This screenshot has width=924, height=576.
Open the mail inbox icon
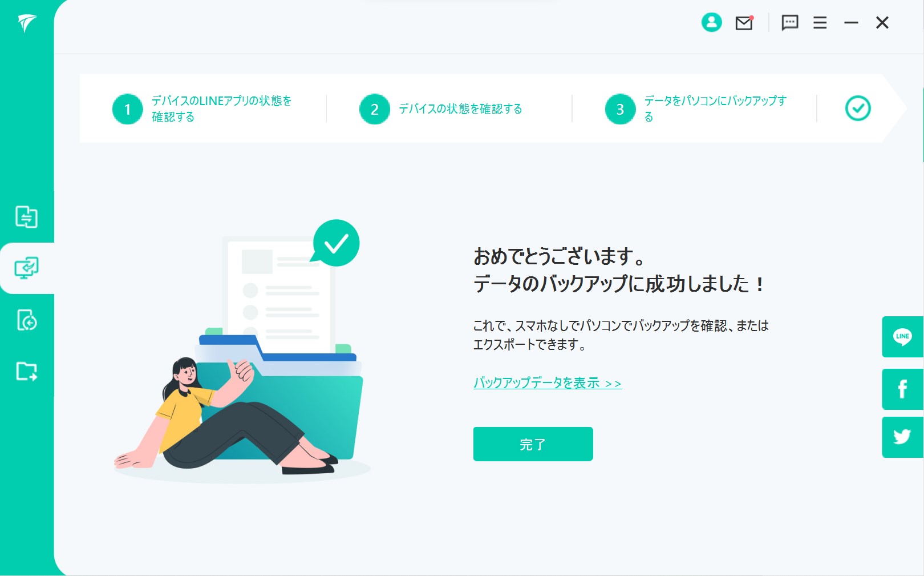point(744,23)
